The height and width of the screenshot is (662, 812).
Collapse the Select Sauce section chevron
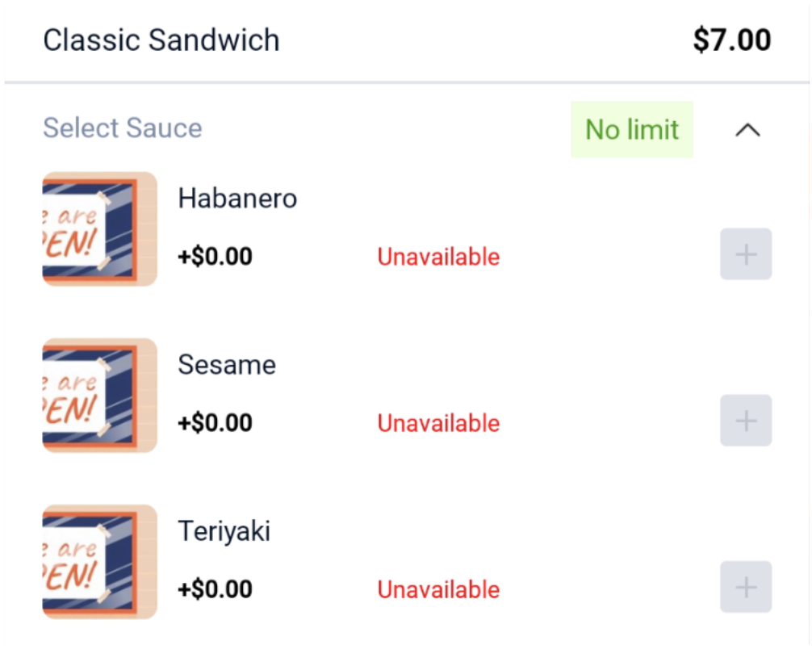pyautogui.click(x=748, y=130)
